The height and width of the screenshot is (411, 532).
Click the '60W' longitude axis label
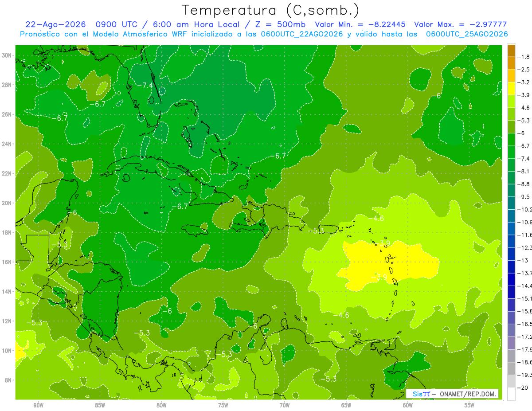point(408,405)
